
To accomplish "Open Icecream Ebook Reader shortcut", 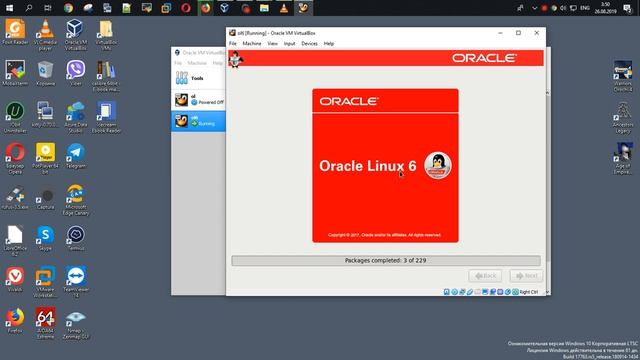I will pyautogui.click(x=106, y=118).
